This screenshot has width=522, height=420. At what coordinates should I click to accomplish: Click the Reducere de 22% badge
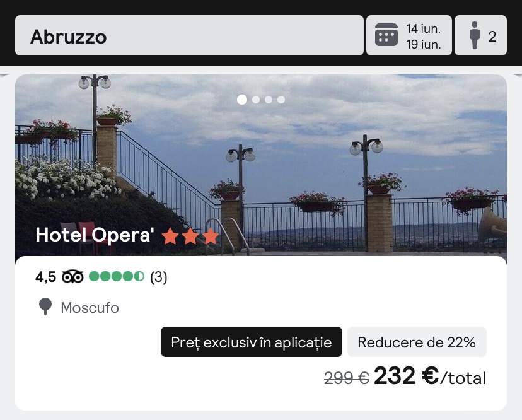(417, 342)
